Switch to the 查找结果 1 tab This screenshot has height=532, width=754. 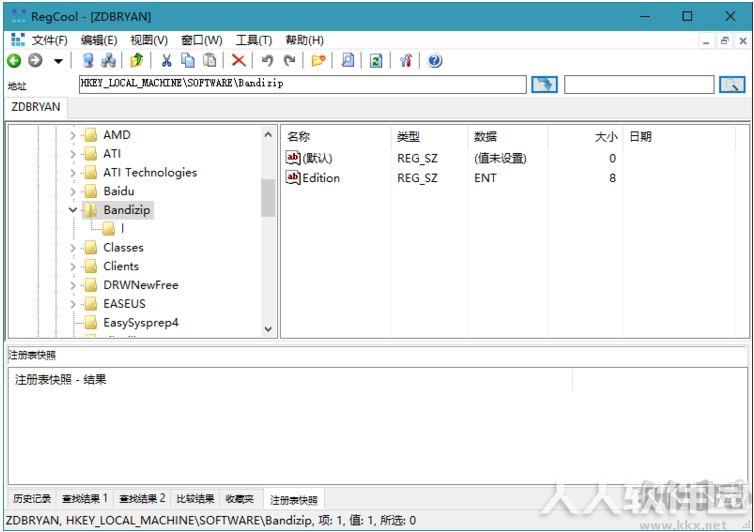tap(85, 499)
